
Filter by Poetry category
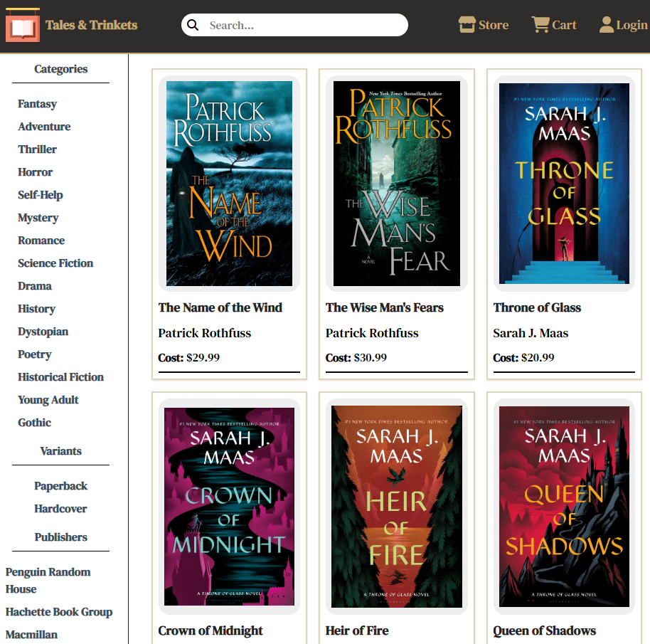point(35,354)
